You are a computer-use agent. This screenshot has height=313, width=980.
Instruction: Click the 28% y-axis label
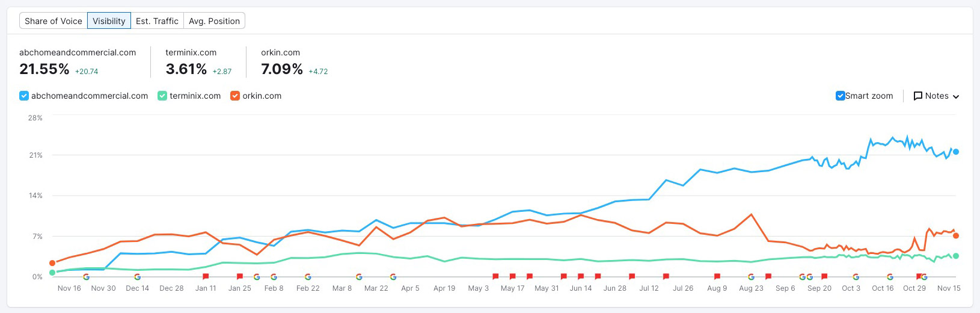click(35, 118)
